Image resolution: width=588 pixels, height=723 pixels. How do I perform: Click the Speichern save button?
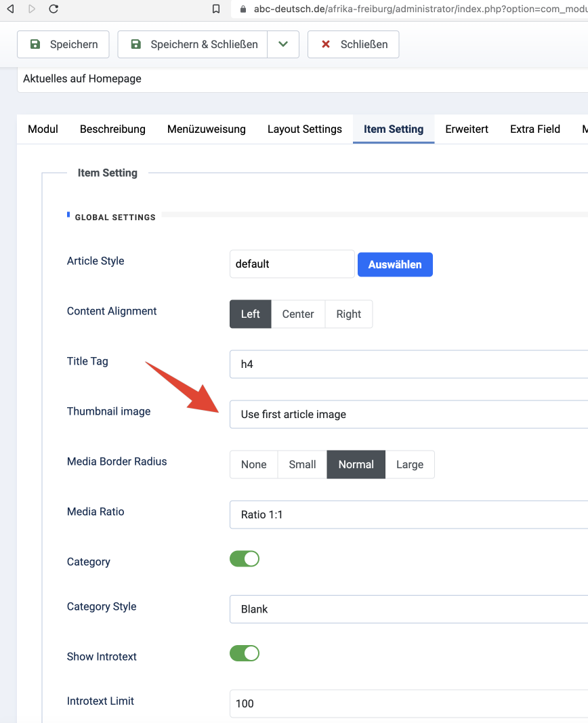pos(63,44)
